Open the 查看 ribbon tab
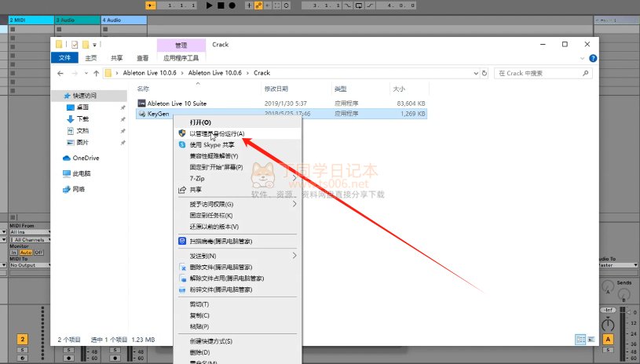Screen dimensions: 640x364 (142, 57)
